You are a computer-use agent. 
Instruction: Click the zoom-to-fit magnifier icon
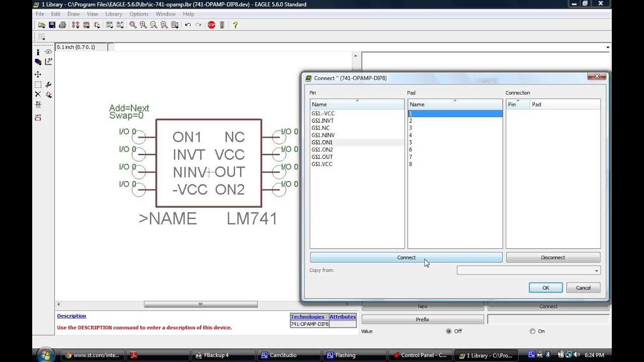133,25
